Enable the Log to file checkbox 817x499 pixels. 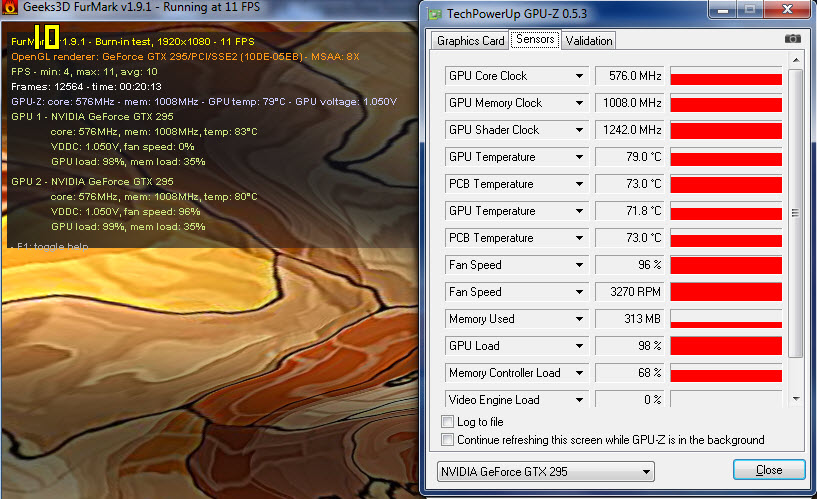pyautogui.click(x=447, y=421)
